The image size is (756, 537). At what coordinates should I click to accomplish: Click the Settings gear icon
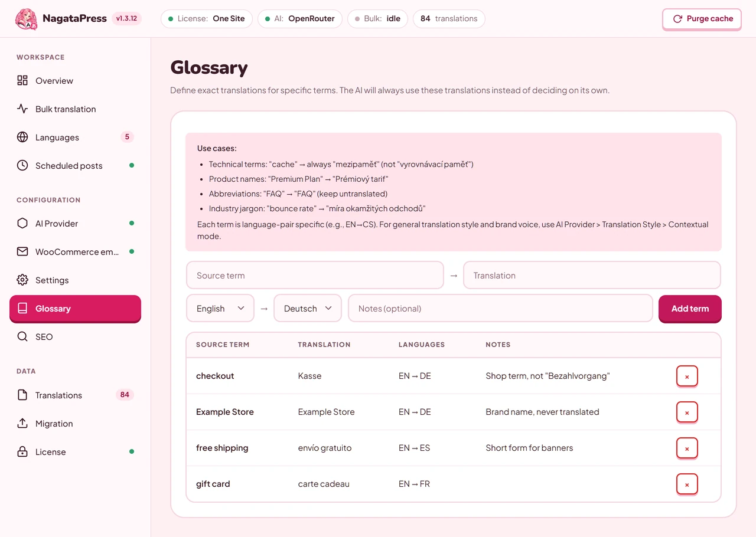pos(22,280)
